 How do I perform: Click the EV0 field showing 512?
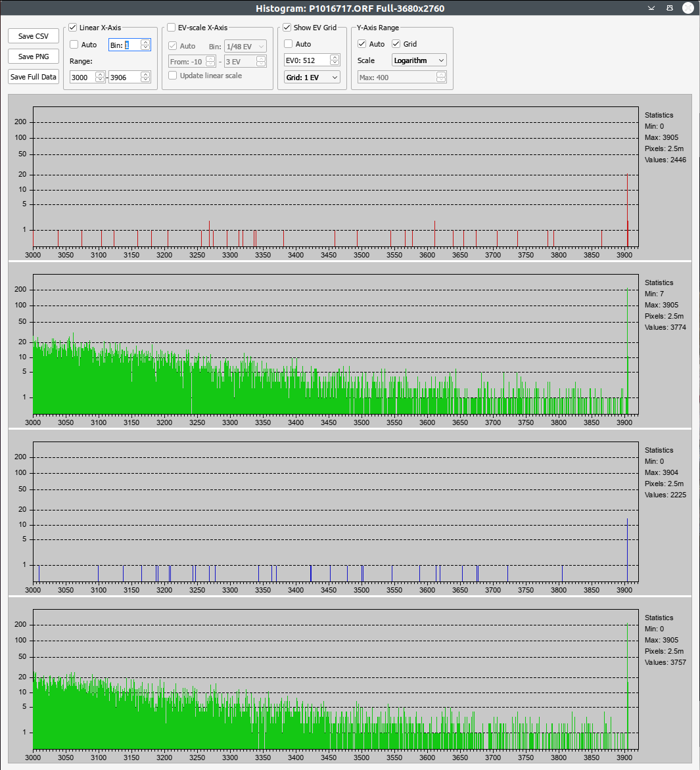(306, 60)
